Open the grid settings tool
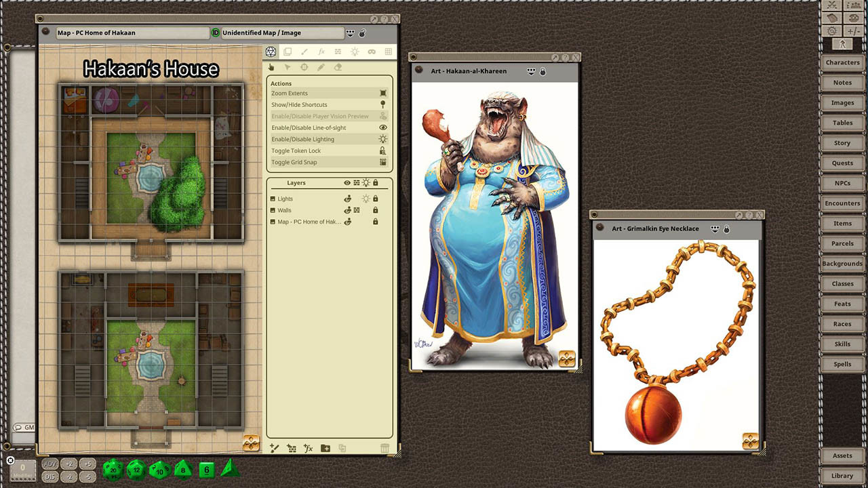This screenshot has width=868, height=488. click(389, 51)
